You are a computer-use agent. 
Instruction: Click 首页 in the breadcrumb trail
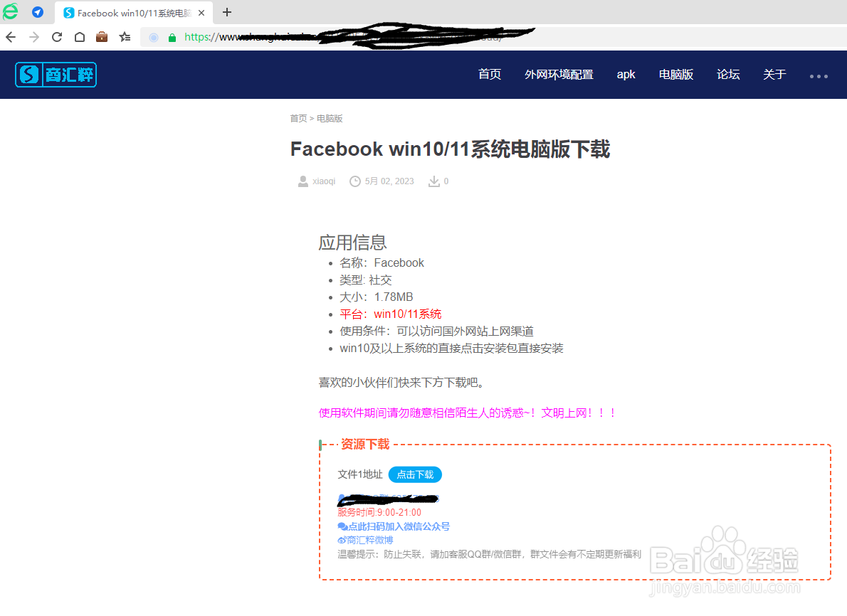click(298, 118)
